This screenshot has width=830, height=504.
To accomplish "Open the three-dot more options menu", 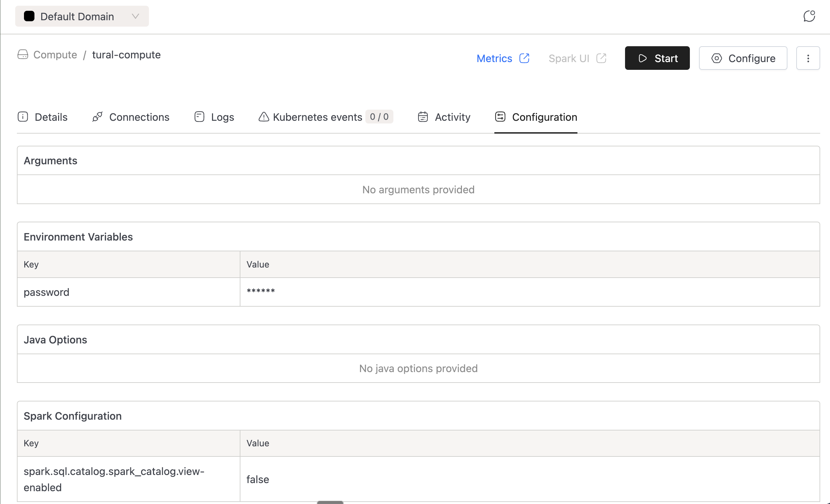I will point(808,58).
